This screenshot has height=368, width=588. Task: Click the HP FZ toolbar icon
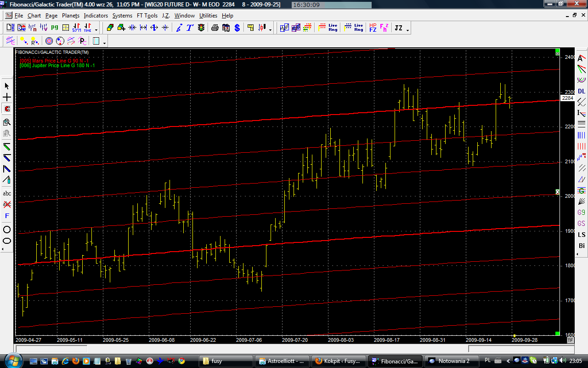(373, 28)
